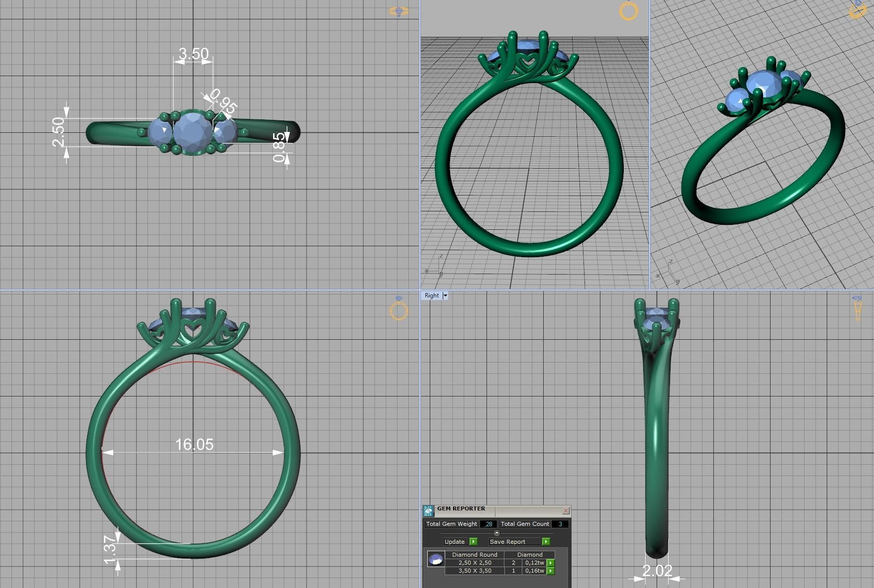874x588 pixels.
Task: Click the Gem Reporter panel icon
Action: pyautogui.click(x=428, y=511)
